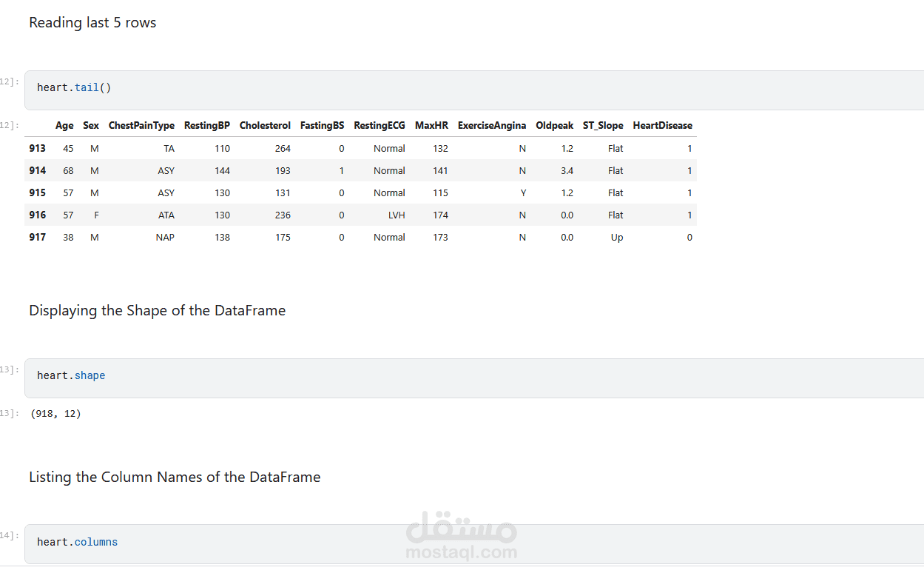Click into the heart.shape code cell
The width and height of the screenshot is (924, 573).
tap(473, 376)
